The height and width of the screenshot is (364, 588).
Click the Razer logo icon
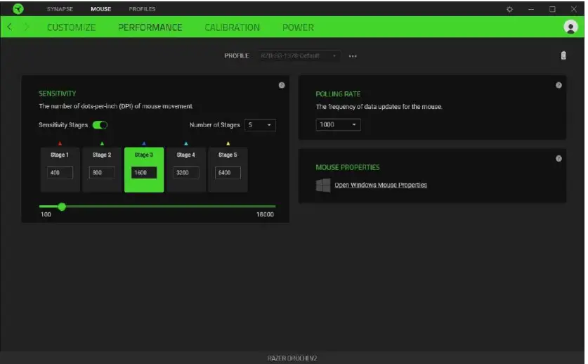click(x=19, y=9)
